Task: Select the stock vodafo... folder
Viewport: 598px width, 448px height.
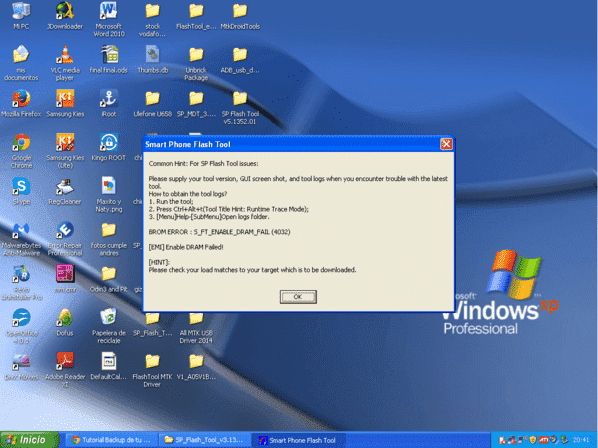Action: click(153, 19)
